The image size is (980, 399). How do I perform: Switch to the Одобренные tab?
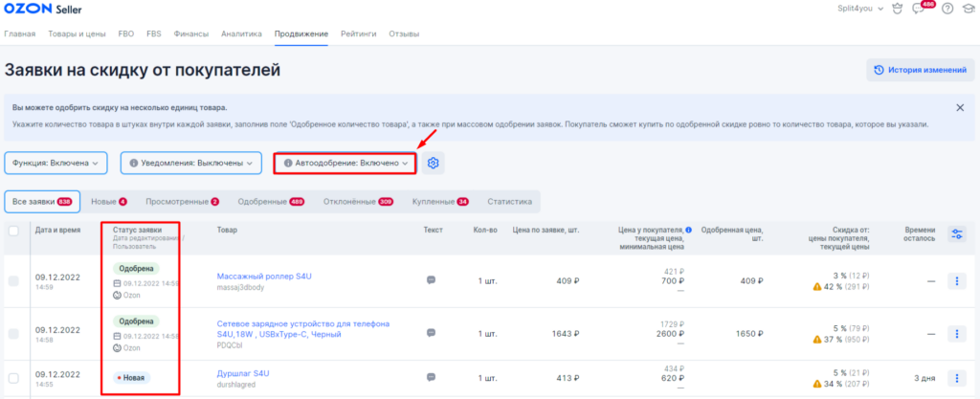coord(271,202)
